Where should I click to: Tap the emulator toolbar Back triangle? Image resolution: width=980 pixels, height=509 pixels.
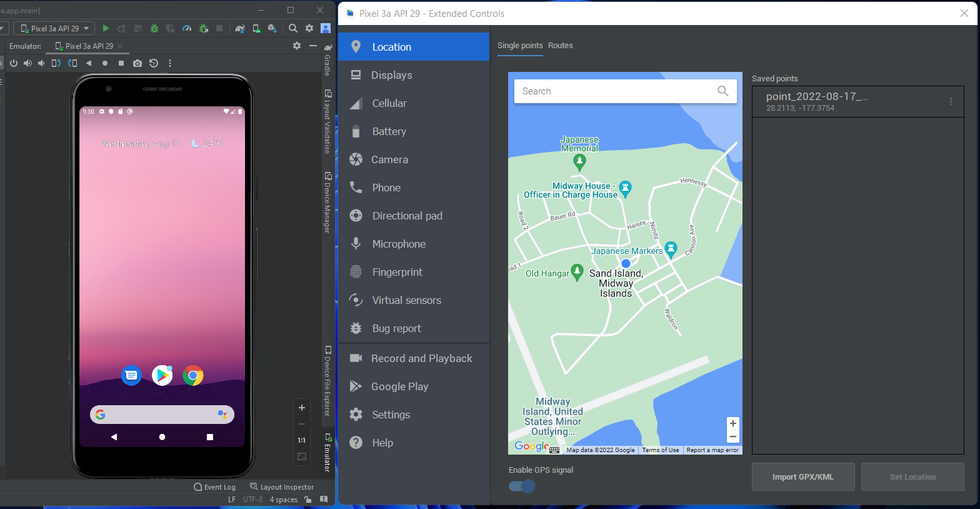(89, 63)
